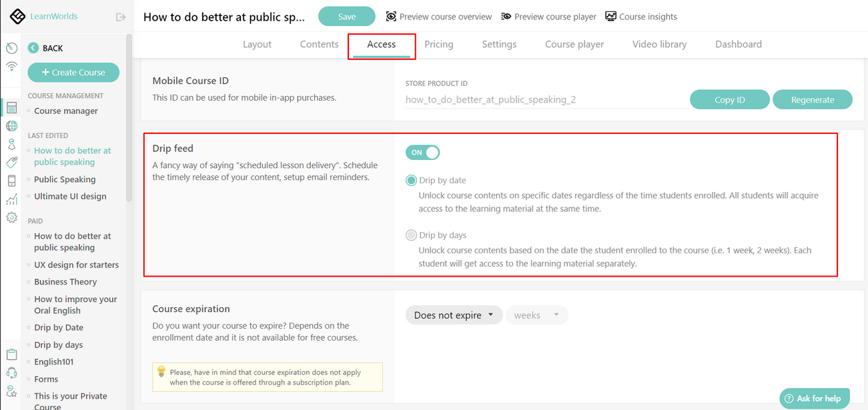The width and height of the screenshot is (868, 410).
Task: Open the mobile phone icon in sidebar
Action: click(x=11, y=181)
